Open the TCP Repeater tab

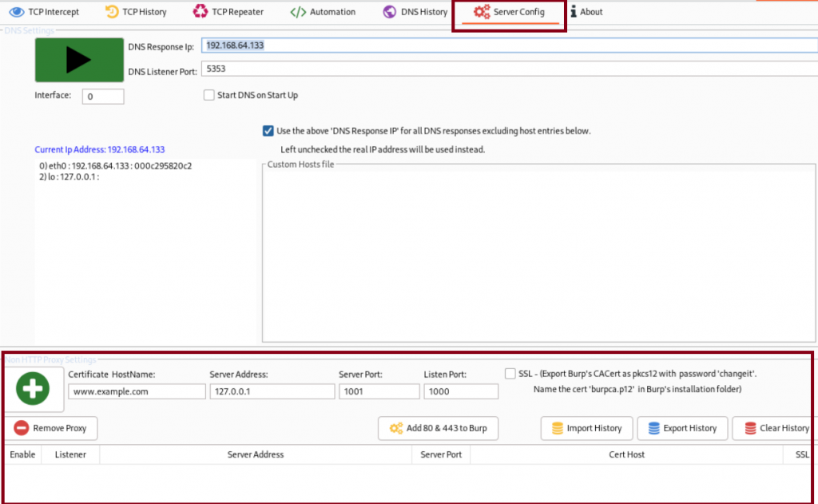pyautogui.click(x=228, y=12)
